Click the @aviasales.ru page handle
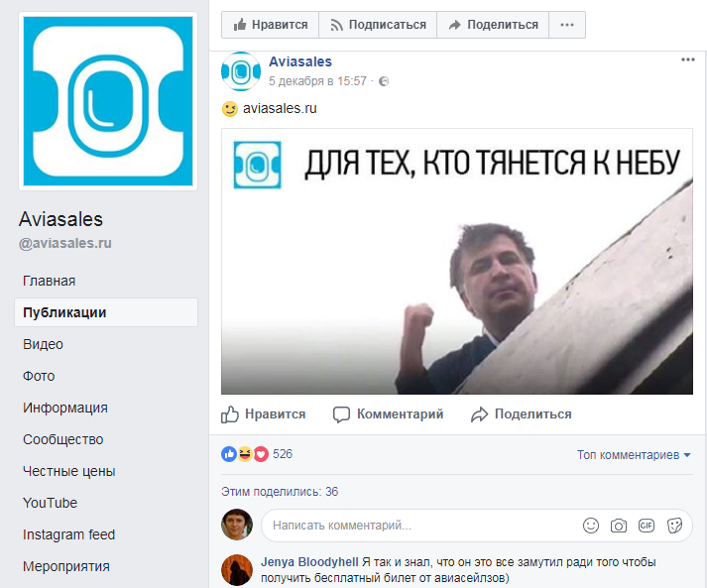 (x=64, y=244)
